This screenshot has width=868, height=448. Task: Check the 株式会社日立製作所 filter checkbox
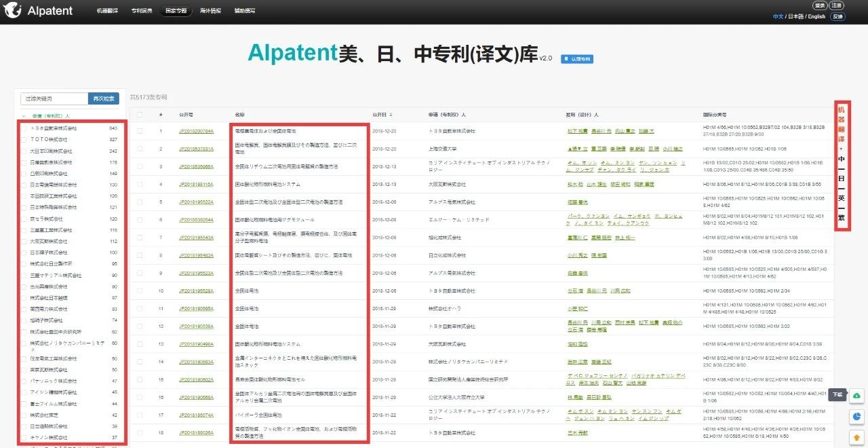click(24, 264)
